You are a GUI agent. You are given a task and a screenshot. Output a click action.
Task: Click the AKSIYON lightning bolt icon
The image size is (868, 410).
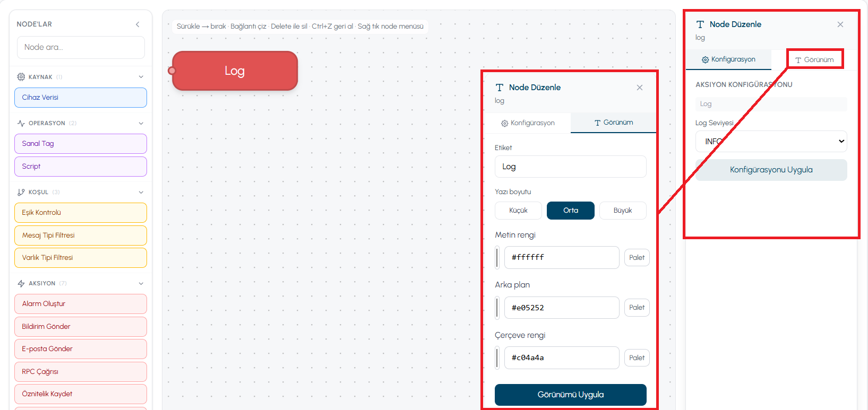[x=21, y=283]
